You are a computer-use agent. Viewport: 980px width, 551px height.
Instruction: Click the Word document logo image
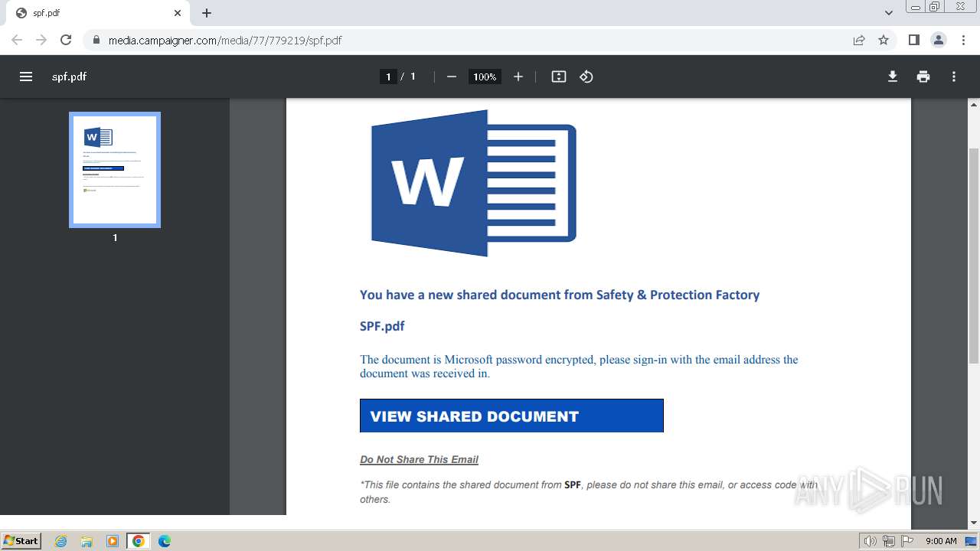pos(473,184)
